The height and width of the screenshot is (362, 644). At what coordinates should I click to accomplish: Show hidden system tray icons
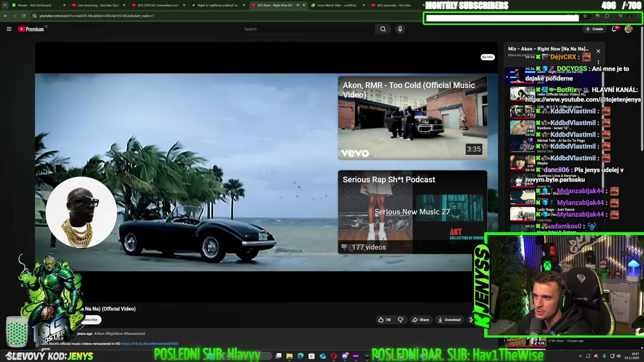(580, 356)
